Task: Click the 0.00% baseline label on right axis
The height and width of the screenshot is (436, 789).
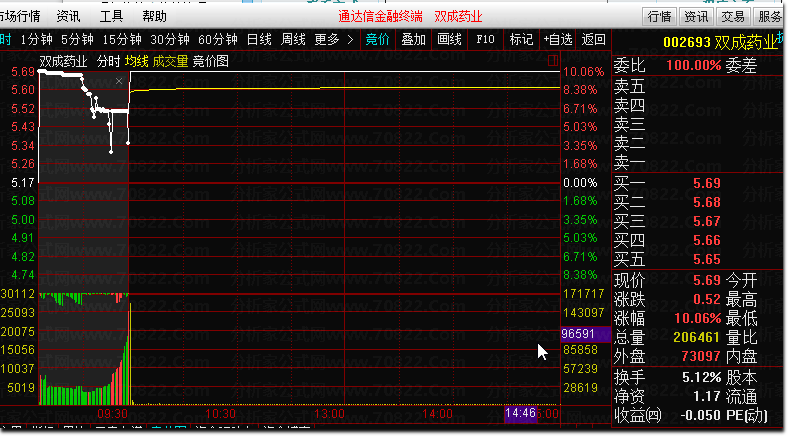Action: tap(580, 183)
